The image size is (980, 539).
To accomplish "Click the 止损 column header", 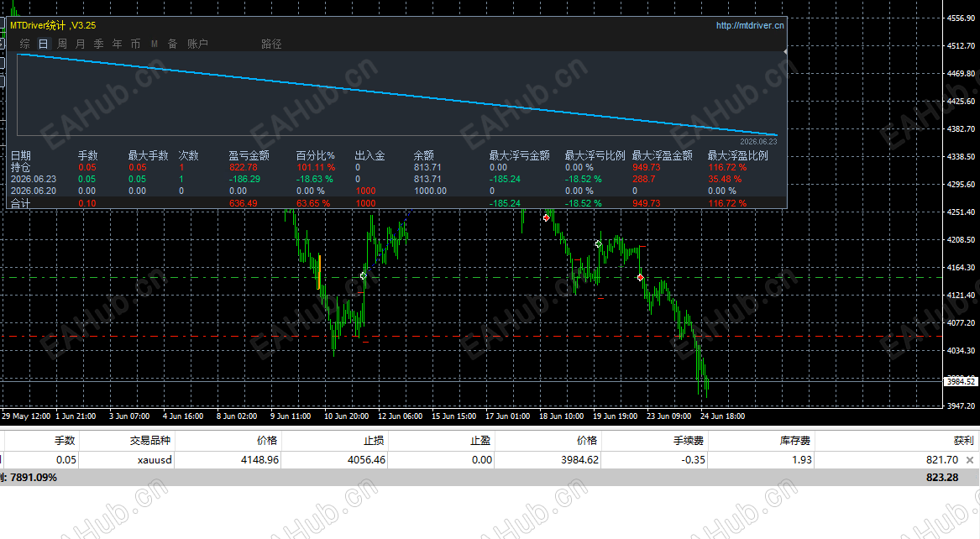I will pyautogui.click(x=374, y=440).
